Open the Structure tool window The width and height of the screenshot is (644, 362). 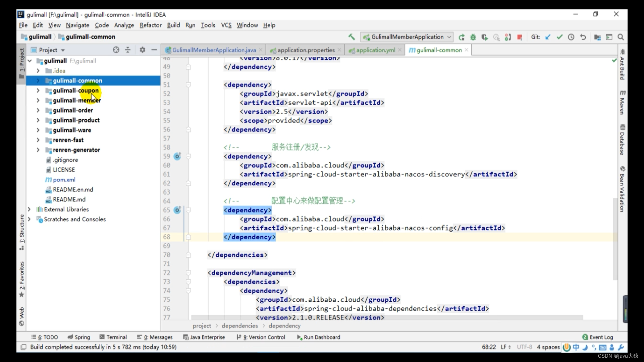point(22,232)
